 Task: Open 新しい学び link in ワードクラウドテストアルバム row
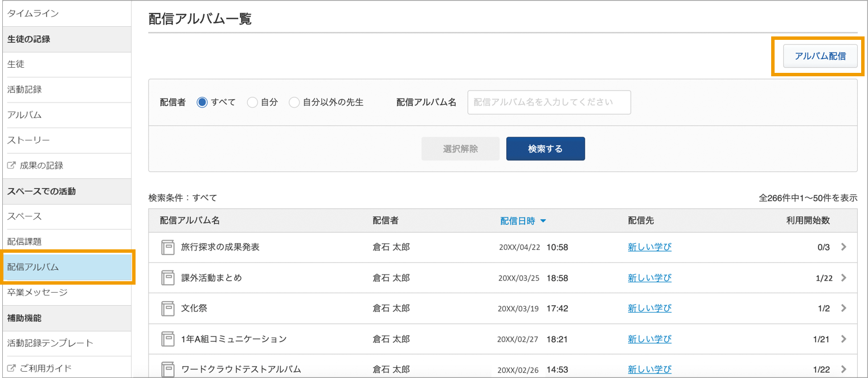(650, 369)
